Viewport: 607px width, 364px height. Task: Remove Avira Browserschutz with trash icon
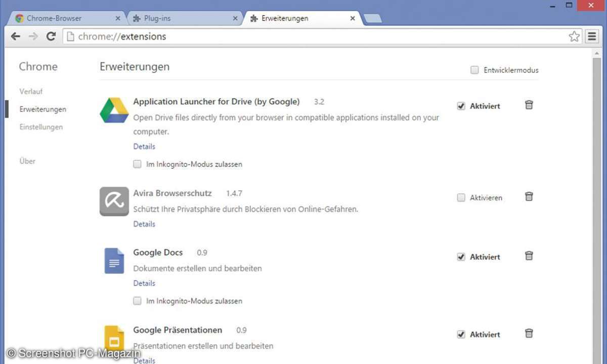pyautogui.click(x=529, y=197)
